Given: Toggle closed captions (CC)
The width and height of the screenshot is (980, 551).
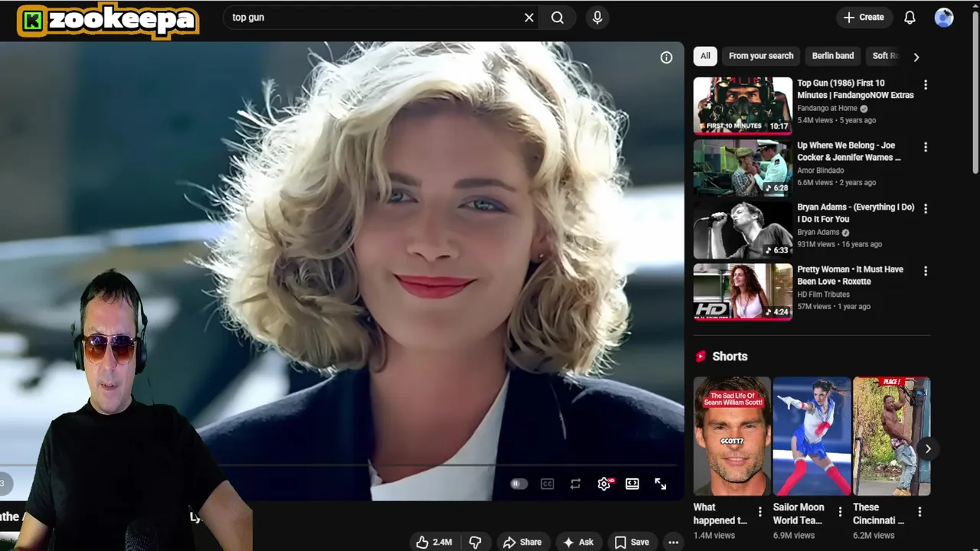Looking at the screenshot, I should click(x=547, y=484).
